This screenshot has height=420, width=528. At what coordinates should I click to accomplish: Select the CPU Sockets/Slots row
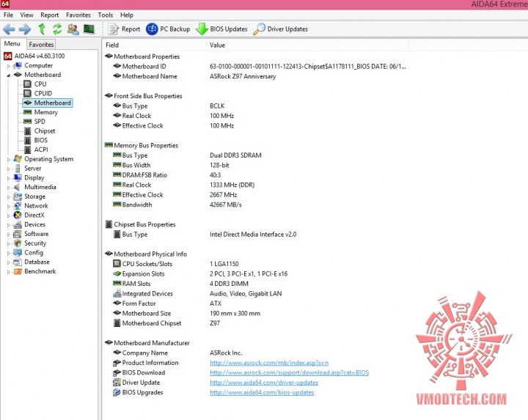coord(176,264)
